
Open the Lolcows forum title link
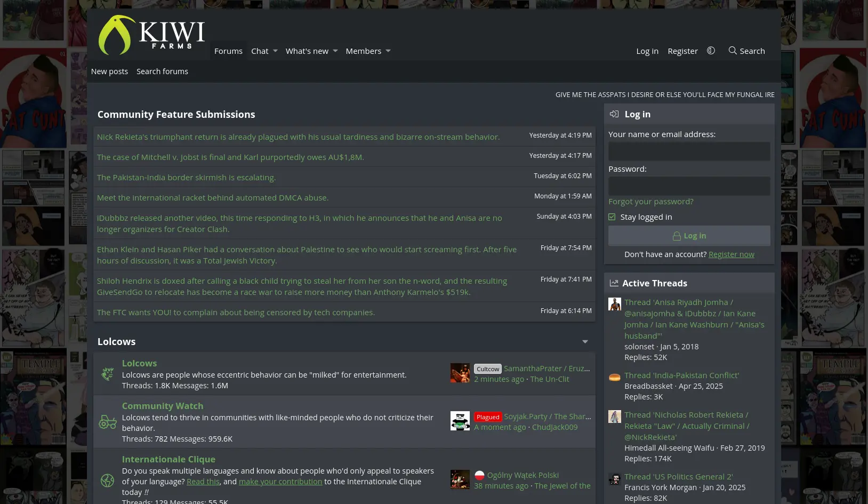tap(139, 363)
